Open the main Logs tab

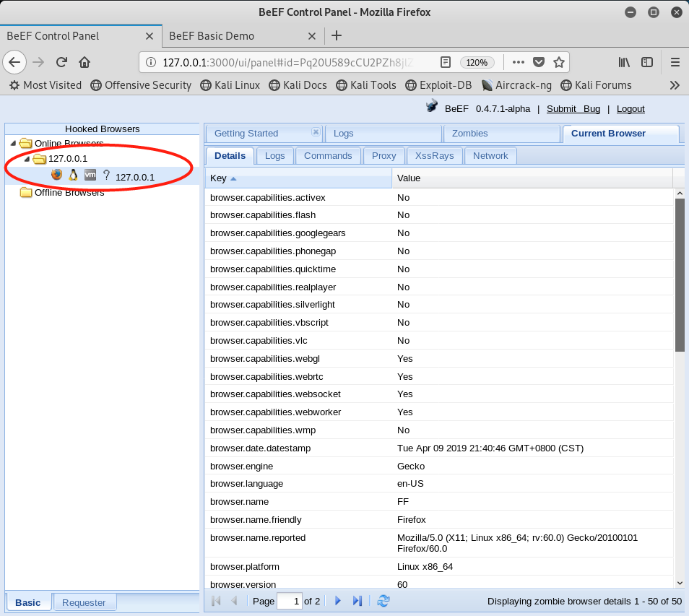[383, 134]
